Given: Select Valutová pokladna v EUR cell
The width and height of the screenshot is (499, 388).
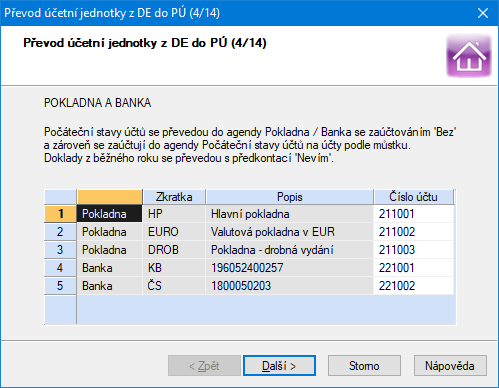Looking at the screenshot, I should click(x=290, y=232).
